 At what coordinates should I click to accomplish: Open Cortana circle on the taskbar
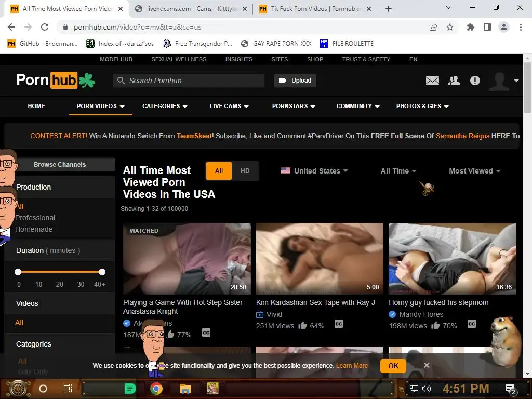pyautogui.click(x=43, y=389)
